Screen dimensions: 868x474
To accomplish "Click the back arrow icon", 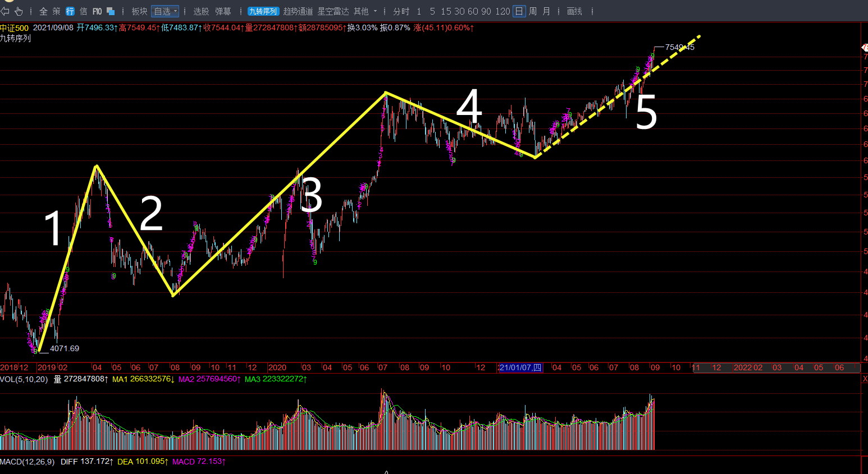I will pos(5,11).
